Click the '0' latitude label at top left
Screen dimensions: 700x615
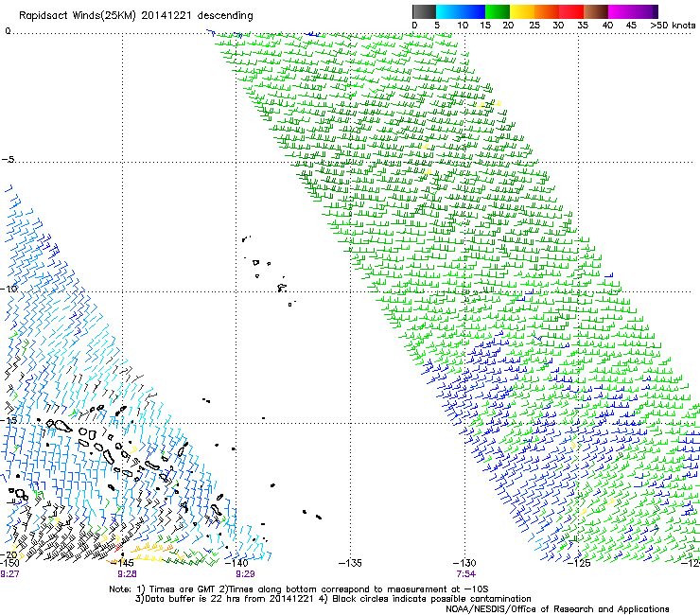click(x=8, y=31)
